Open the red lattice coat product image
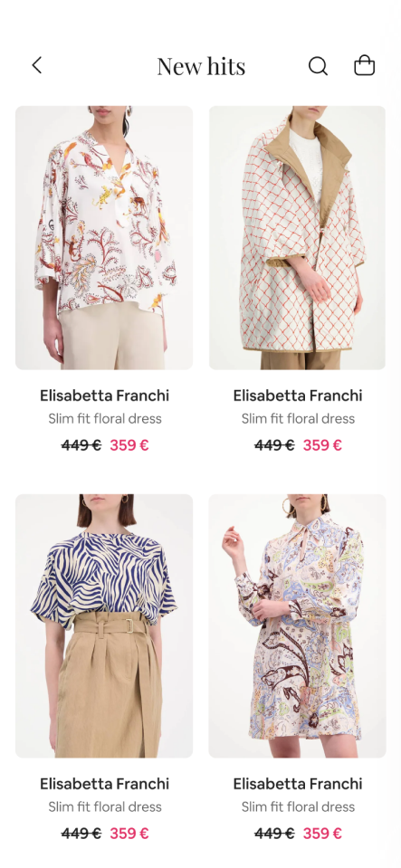Image resolution: width=401 pixels, height=868 pixels. [297, 237]
